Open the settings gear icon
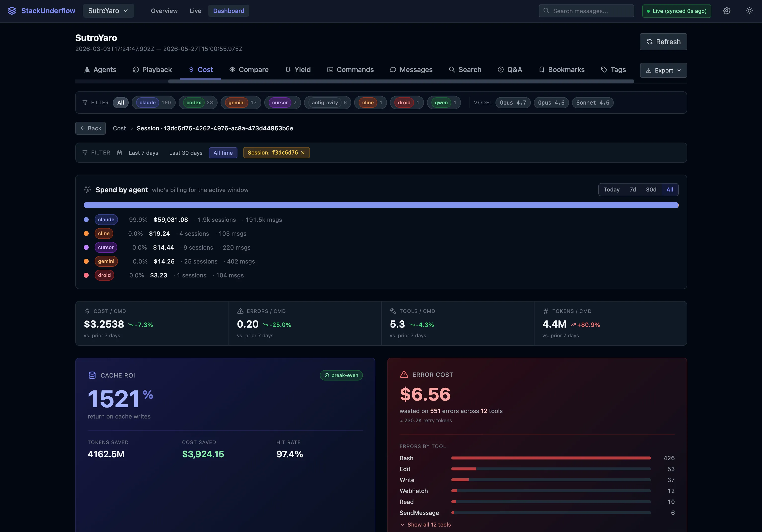 pyautogui.click(x=726, y=11)
